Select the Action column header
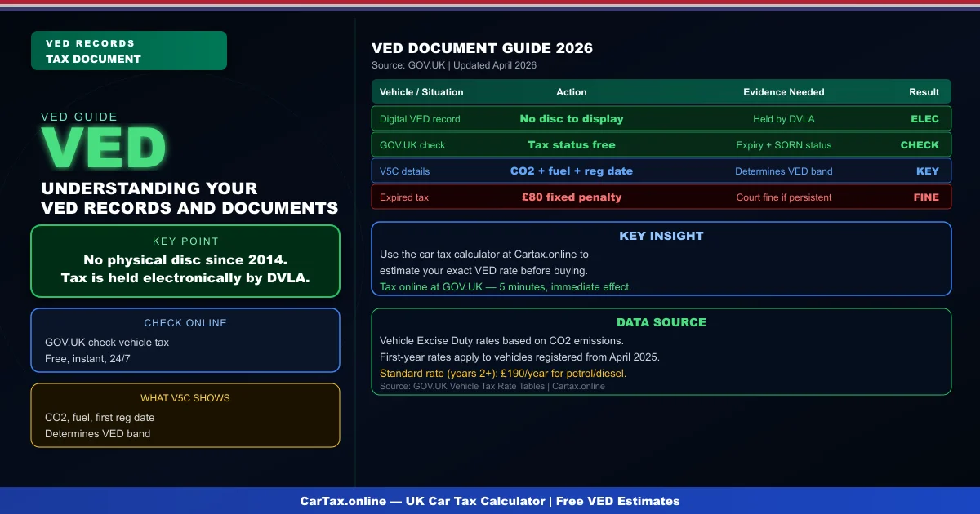 click(571, 92)
